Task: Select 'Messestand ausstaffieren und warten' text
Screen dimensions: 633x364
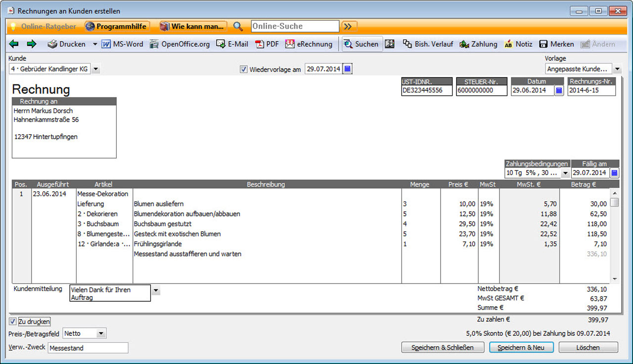Action: point(187,254)
